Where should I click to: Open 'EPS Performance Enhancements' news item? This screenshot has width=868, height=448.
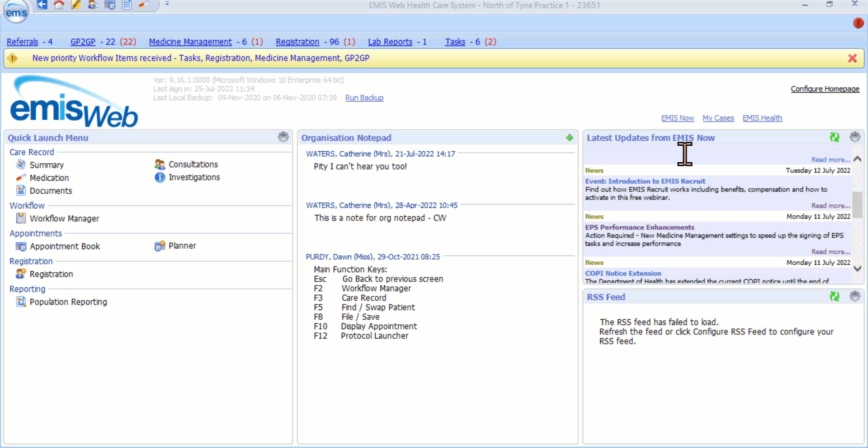click(640, 227)
